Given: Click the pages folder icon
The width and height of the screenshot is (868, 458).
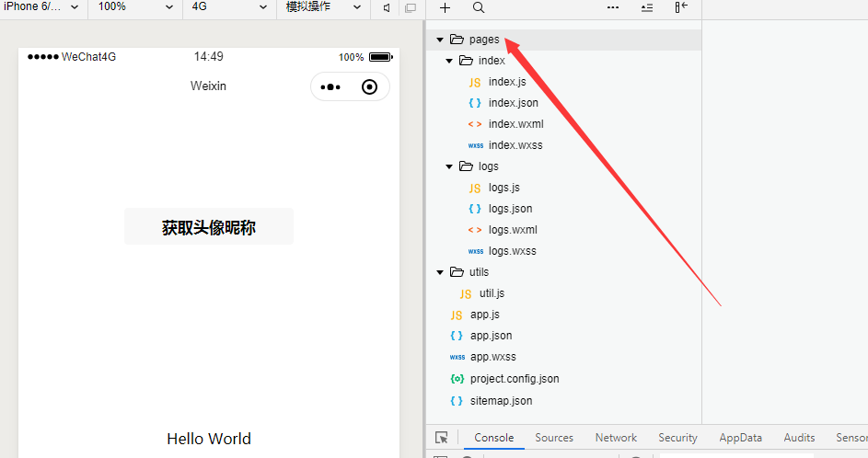Looking at the screenshot, I should point(457,40).
